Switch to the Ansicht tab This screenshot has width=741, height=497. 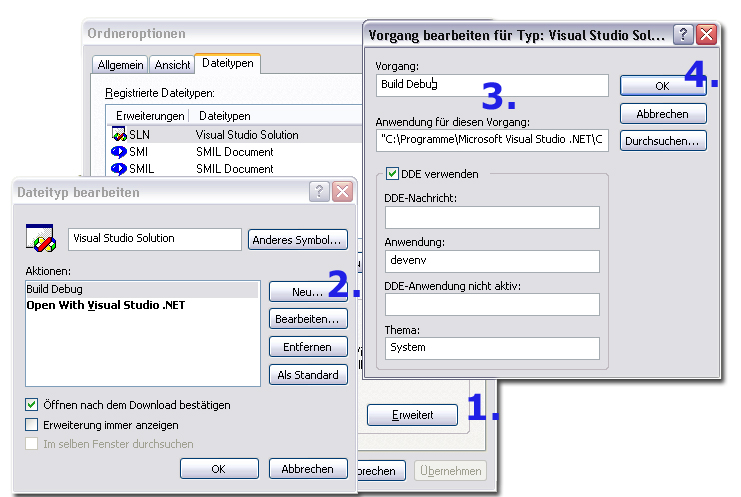172,65
